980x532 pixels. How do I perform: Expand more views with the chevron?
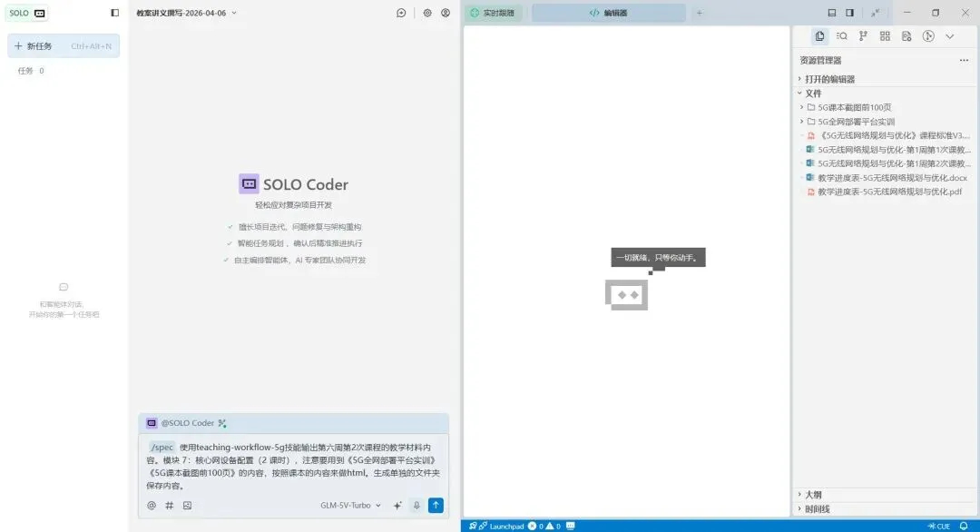point(950,36)
